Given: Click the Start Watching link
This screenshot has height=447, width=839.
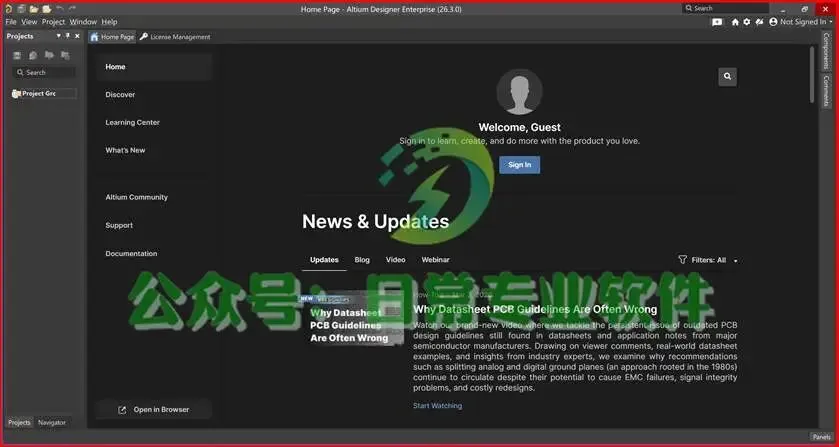Looking at the screenshot, I should pos(437,406).
